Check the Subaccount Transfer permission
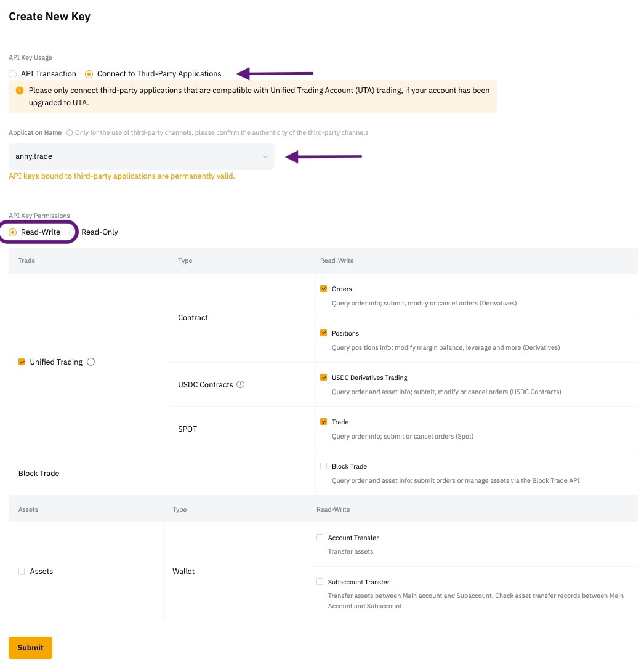 tap(320, 582)
